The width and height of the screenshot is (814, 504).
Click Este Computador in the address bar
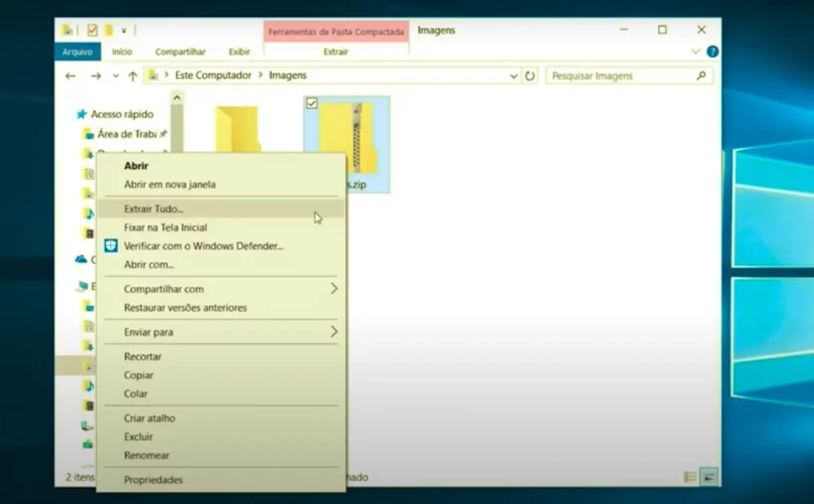tap(213, 76)
